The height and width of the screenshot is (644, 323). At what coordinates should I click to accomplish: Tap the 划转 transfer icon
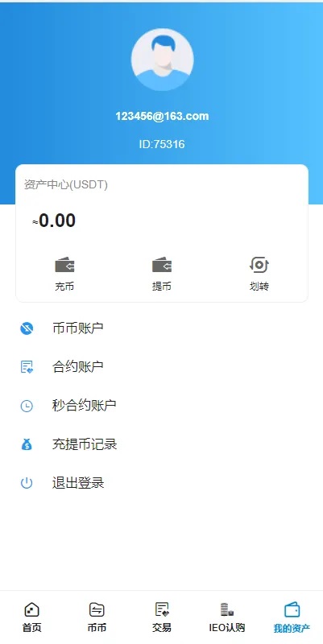(259, 265)
